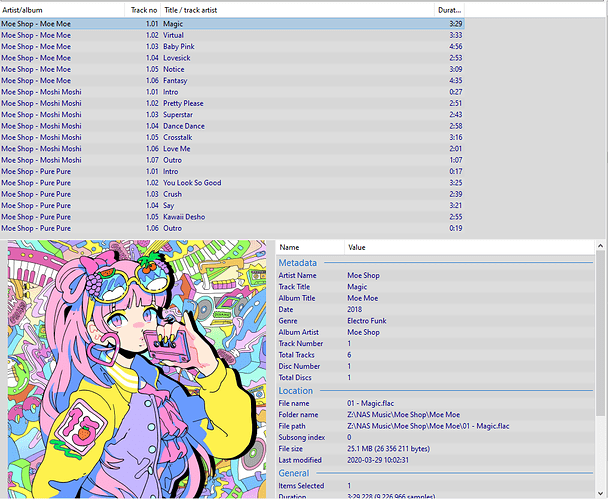Image resolution: width=608 pixels, height=499 pixels.
Task: Click the Subsong index row
Action: (435, 437)
